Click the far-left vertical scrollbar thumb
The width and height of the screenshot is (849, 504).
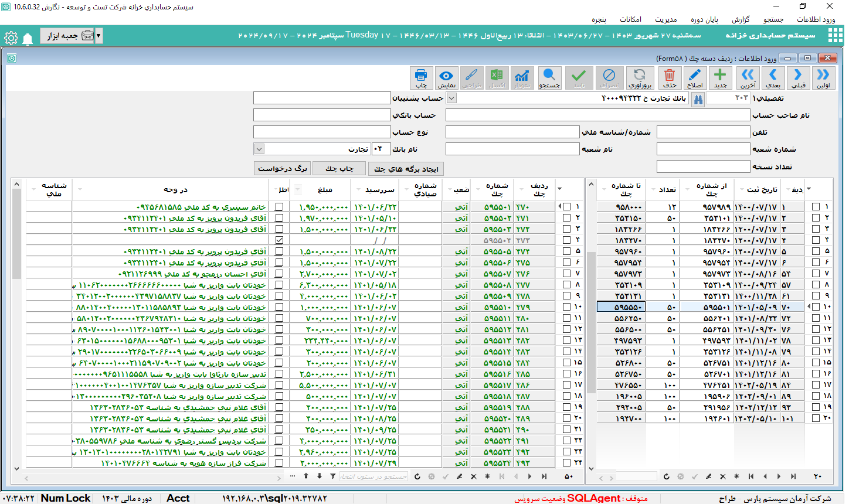tap(16, 234)
